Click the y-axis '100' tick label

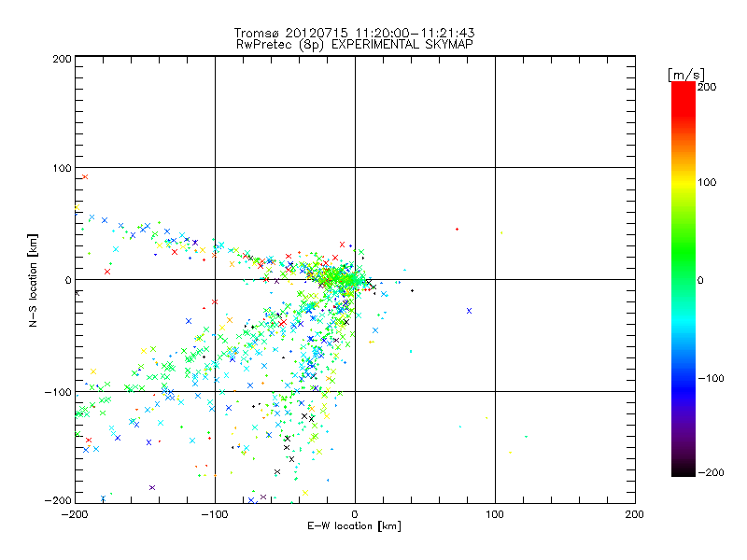point(62,168)
